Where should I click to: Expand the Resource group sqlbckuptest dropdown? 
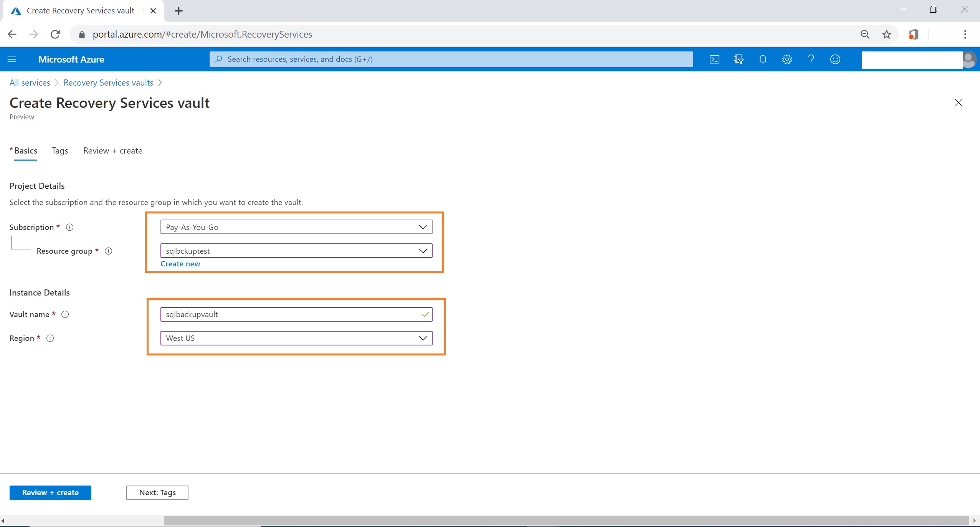pyautogui.click(x=296, y=251)
